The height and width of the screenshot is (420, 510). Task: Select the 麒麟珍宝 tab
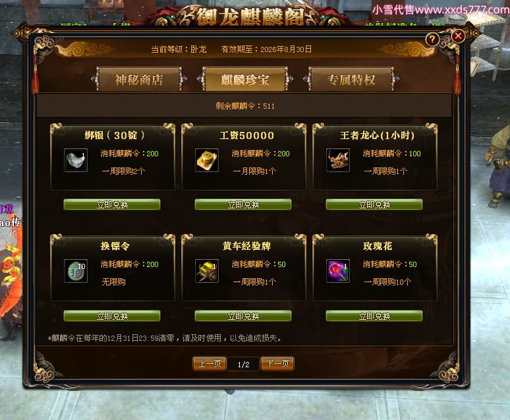point(245,79)
